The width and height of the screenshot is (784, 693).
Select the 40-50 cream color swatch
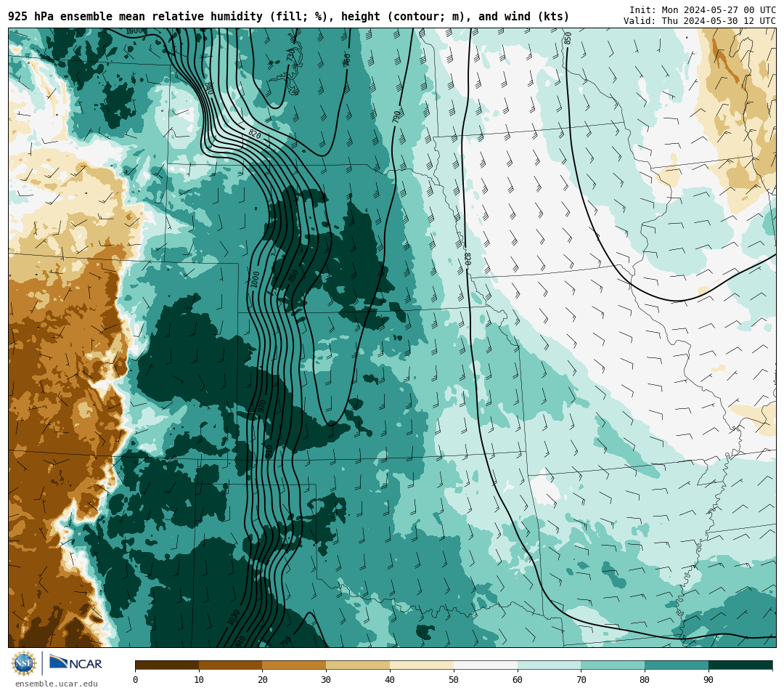click(x=422, y=665)
